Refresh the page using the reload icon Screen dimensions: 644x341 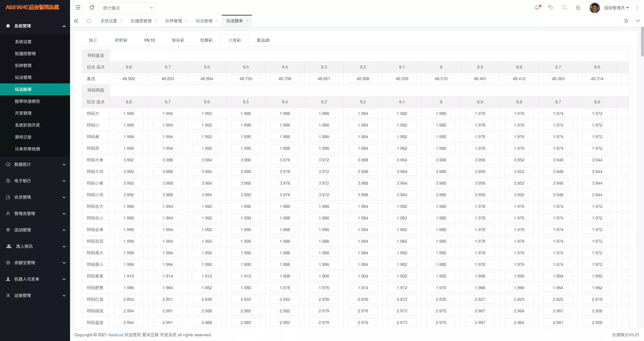pyautogui.click(x=91, y=7)
